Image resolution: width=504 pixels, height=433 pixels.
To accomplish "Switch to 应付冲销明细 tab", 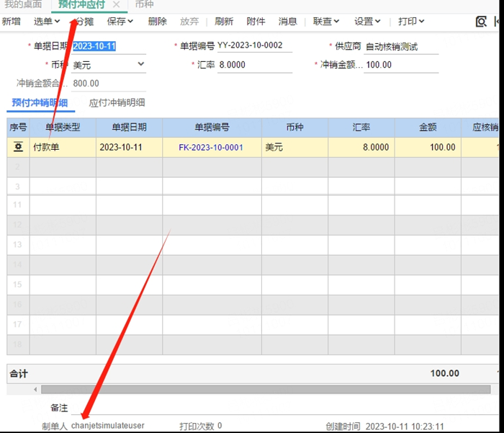I will 117,103.
